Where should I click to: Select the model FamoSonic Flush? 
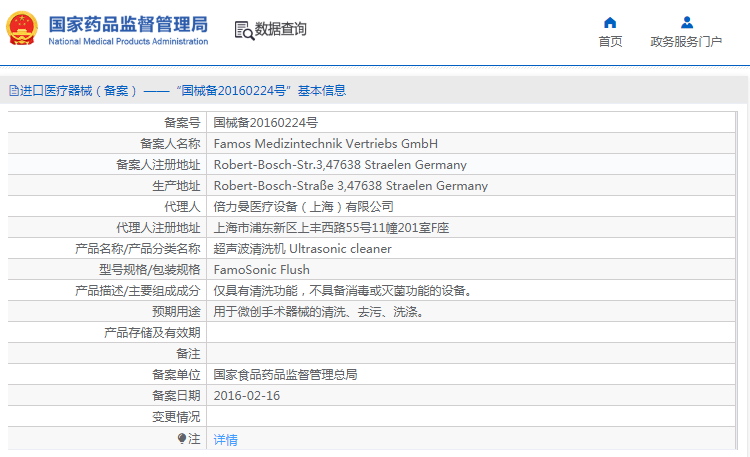tap(262, 270)
